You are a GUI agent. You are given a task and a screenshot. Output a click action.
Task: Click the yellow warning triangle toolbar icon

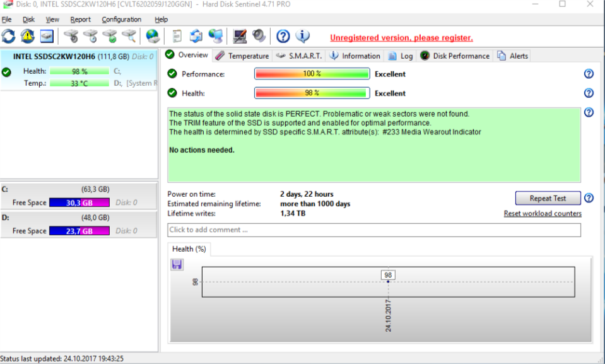[x=28, y=37]
